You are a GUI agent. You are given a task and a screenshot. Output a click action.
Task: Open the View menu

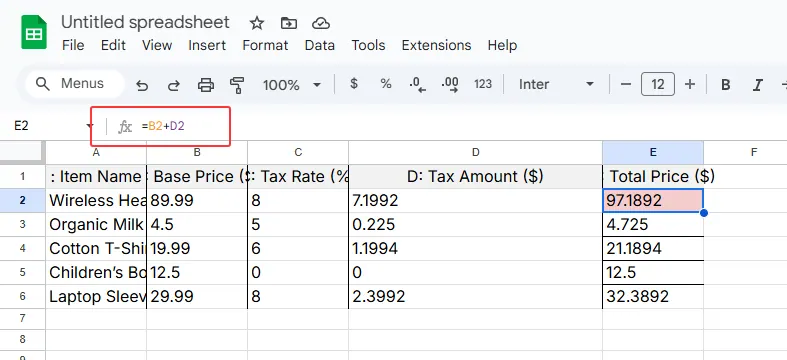157,45
